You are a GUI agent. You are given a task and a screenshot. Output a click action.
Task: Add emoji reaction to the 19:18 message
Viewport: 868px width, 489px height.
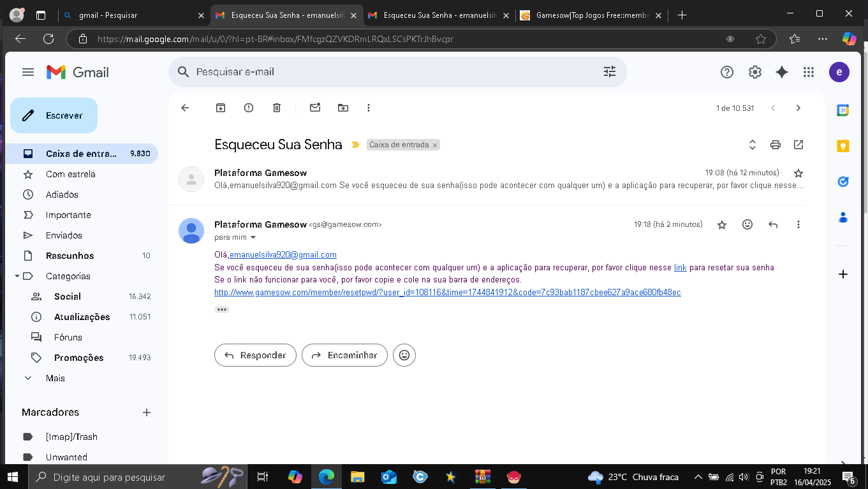747,224
